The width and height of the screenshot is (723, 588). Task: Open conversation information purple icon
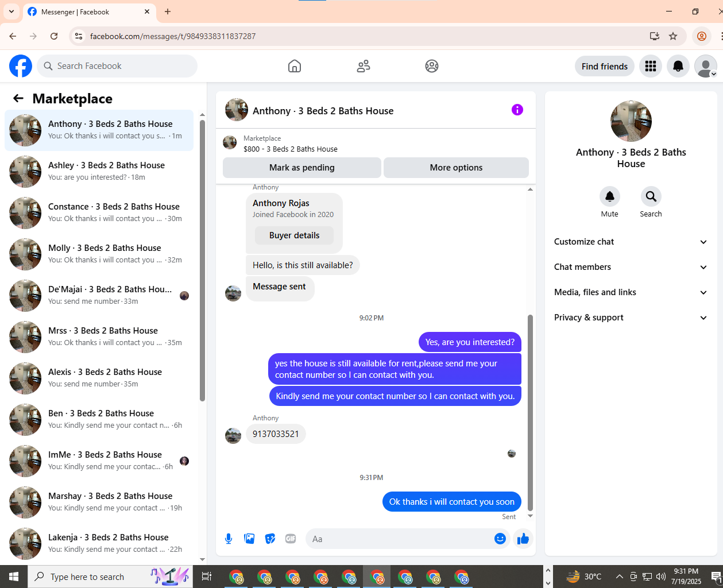pyautogui.click(x=517, y=110)
